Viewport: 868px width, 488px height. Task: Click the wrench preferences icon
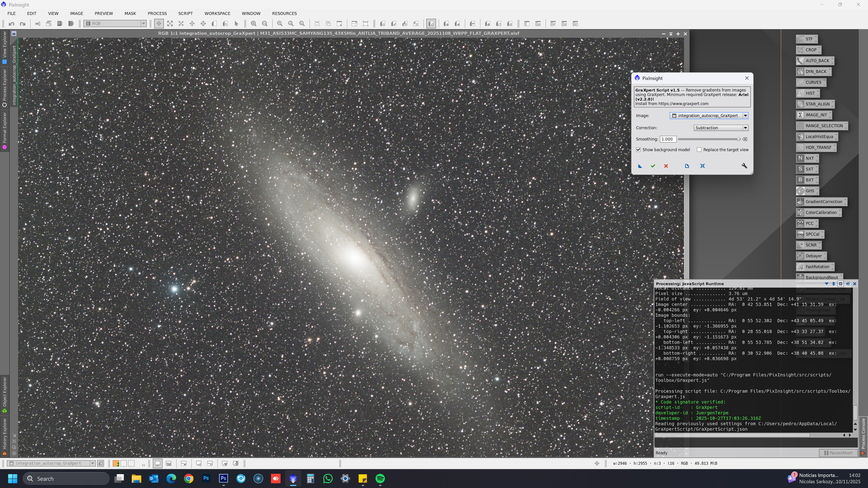pyautogui.click(x=744, y=166)
